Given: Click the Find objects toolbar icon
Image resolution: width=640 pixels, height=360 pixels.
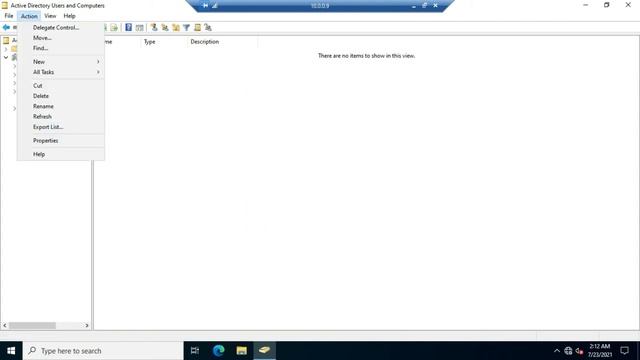Looking at the screenshot, I should (198, 27).
